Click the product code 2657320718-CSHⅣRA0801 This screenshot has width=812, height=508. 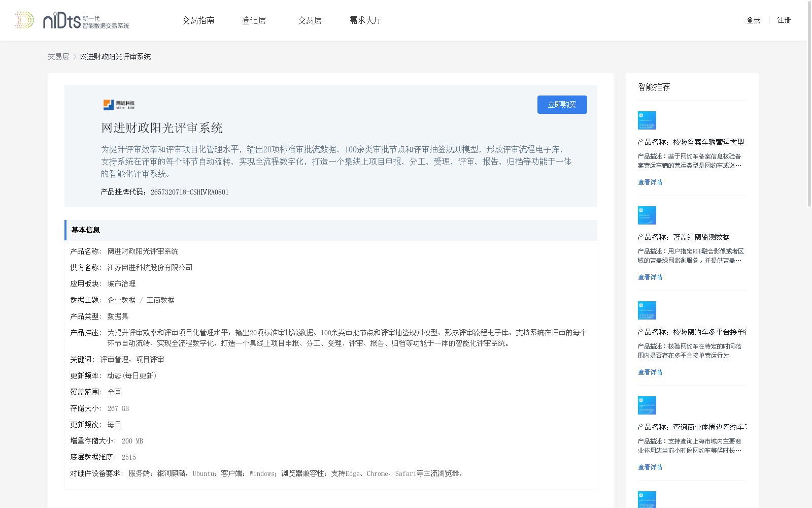pos(189,192)
